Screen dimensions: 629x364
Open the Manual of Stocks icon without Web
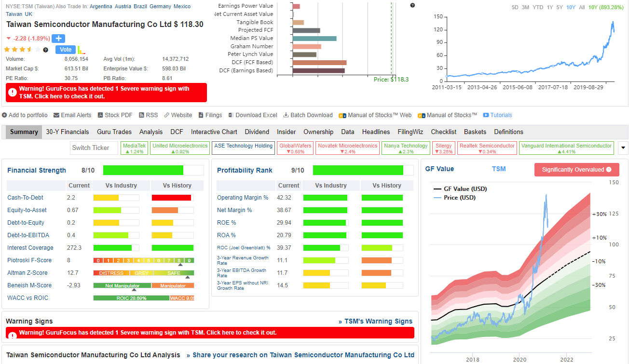click(422, 115)
